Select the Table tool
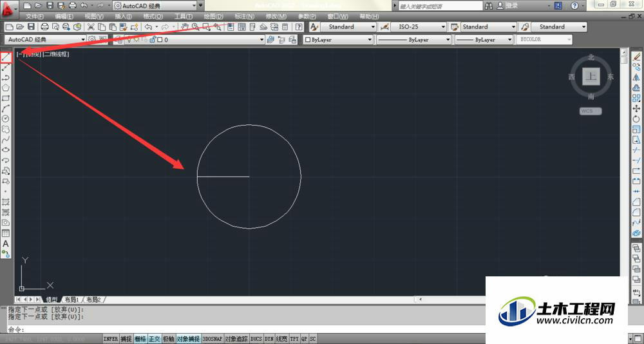Viewport: 644px width, 344px height. click(6, 233)
